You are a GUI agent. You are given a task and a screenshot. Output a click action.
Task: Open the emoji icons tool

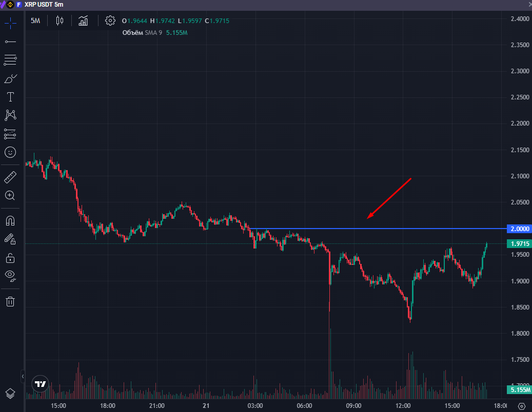tap(10, 152)
